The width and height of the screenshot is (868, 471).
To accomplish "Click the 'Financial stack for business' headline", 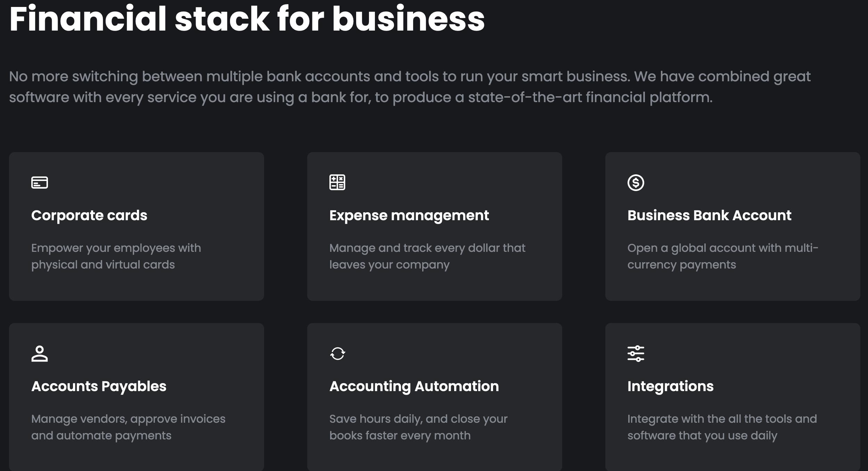I will pyautogui.click(x=247, y=19).
